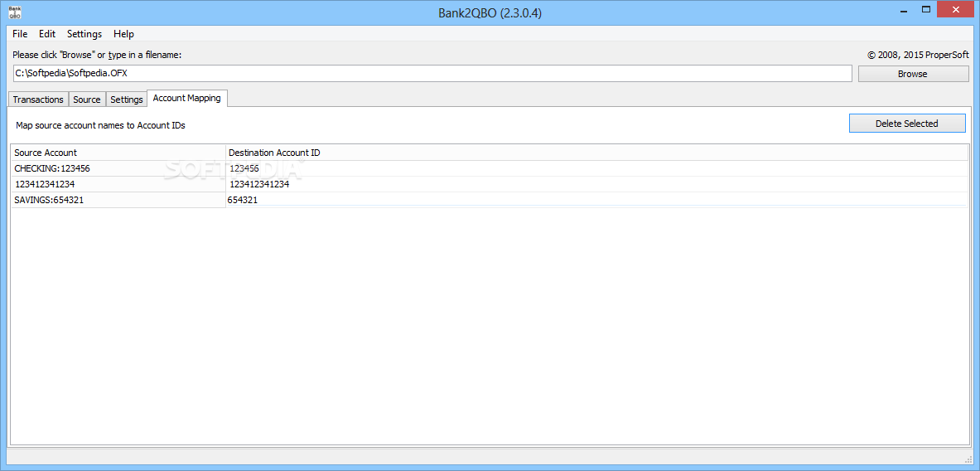Click the Destination Account ID column header
This screenshot has height=471, width=980.
pyautogui.click(x=597, y=153)
